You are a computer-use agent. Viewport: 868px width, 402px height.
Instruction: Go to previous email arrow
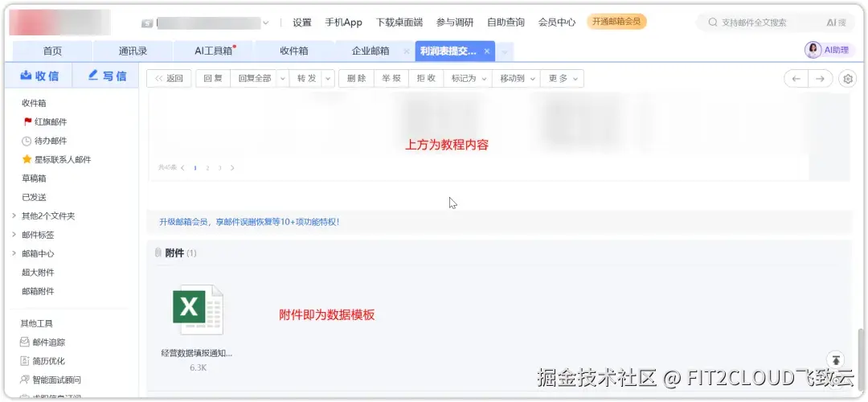[x=796, y=79]
